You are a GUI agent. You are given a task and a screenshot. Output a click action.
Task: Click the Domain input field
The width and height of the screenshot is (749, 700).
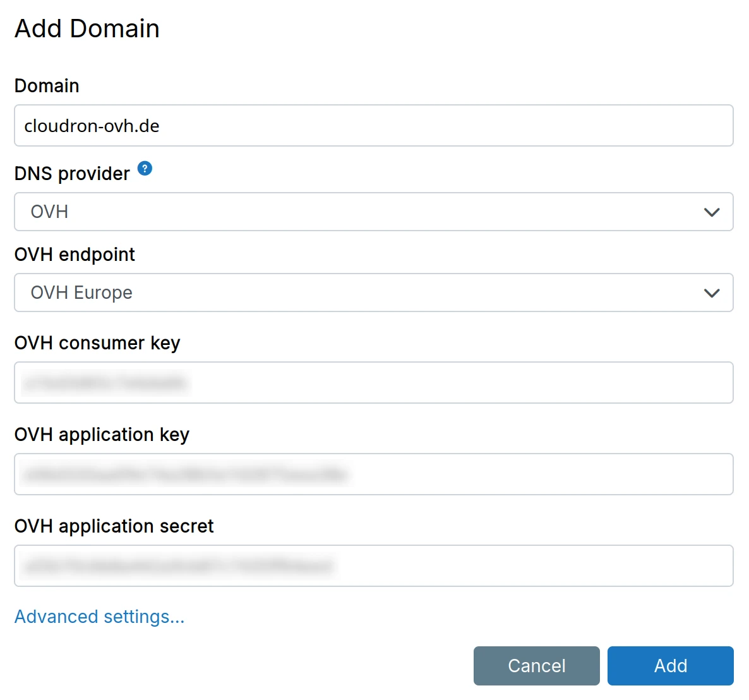(374, 126)
